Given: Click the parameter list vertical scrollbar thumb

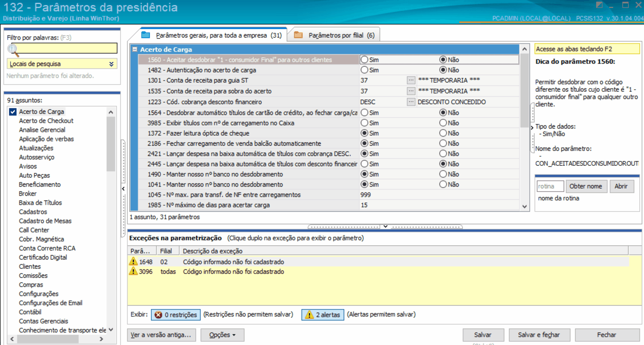Looking at the screenshot, I should 524,90.
